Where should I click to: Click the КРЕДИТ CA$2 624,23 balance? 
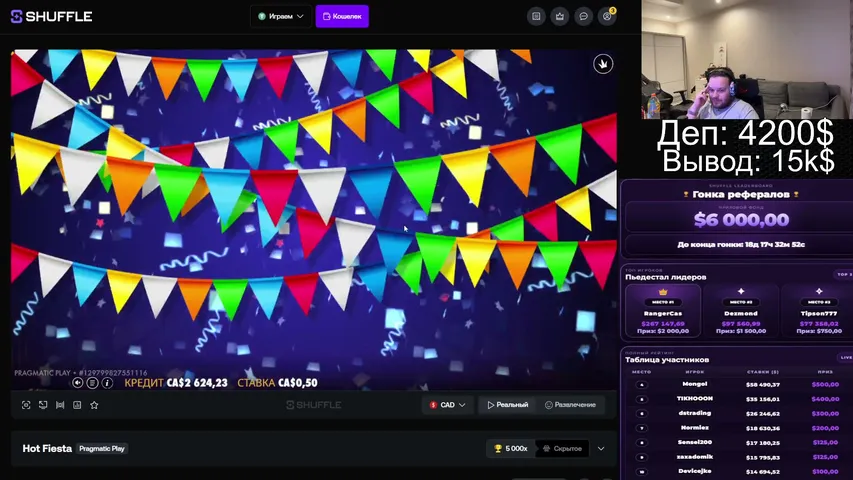click(176, 383)
